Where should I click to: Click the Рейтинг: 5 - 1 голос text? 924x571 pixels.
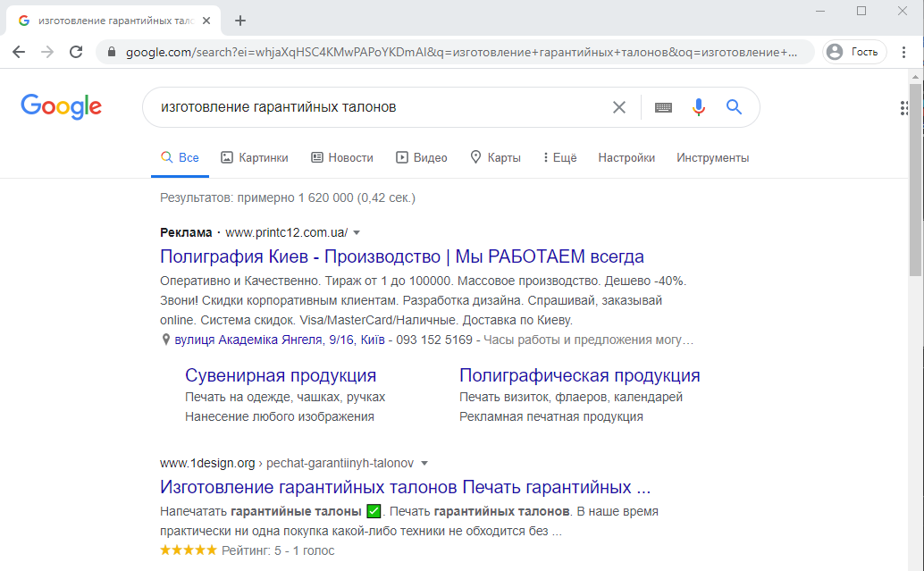click(278, 550)
